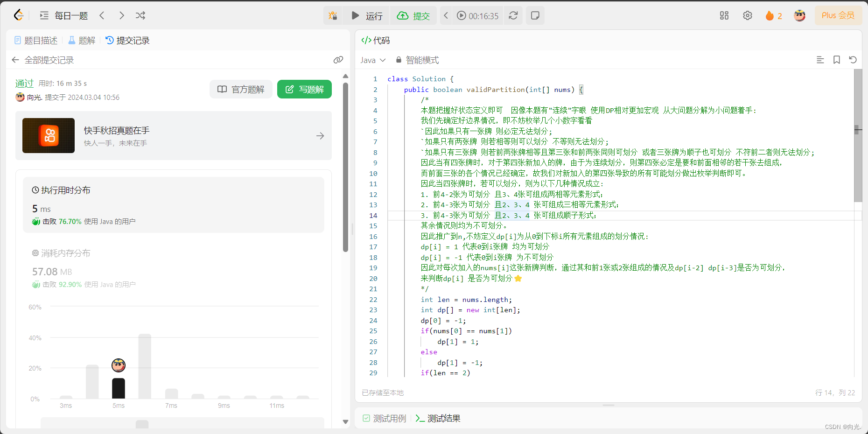The height and width of the screenshot is (434, 868).
Task: Click the tallest bar after 5ms in chart
Action: point(145,366)
